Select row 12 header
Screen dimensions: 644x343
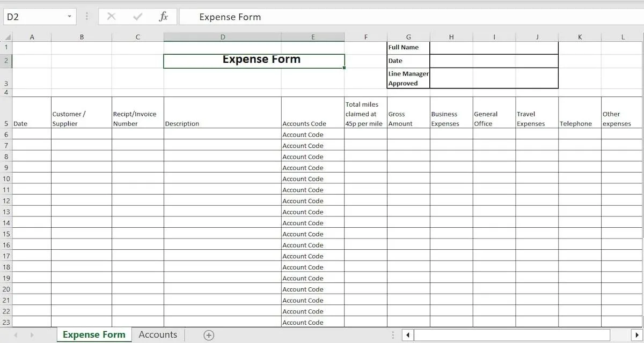pyautogui.click(x=6, y=200)
